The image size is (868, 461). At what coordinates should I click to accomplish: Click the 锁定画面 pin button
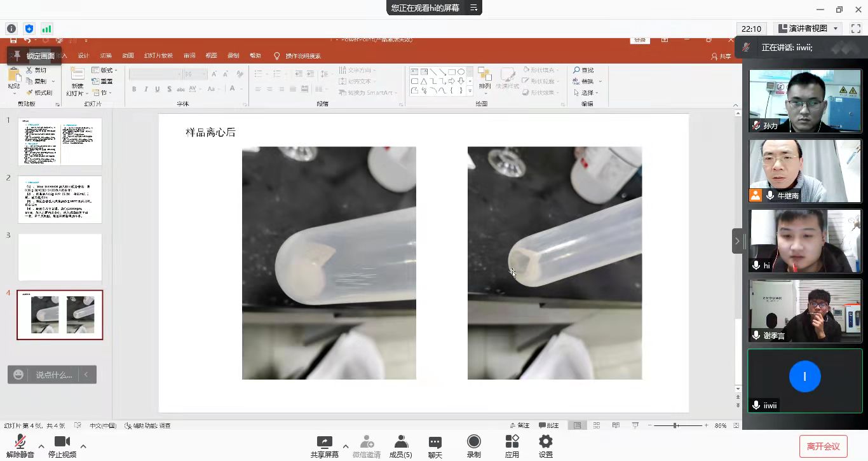34,56
